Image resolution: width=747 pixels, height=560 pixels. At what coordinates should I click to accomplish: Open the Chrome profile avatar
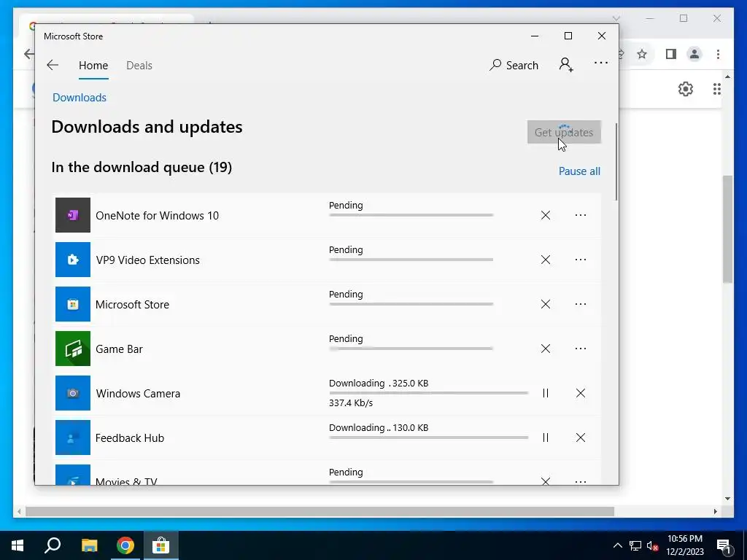tap(694, 54)
